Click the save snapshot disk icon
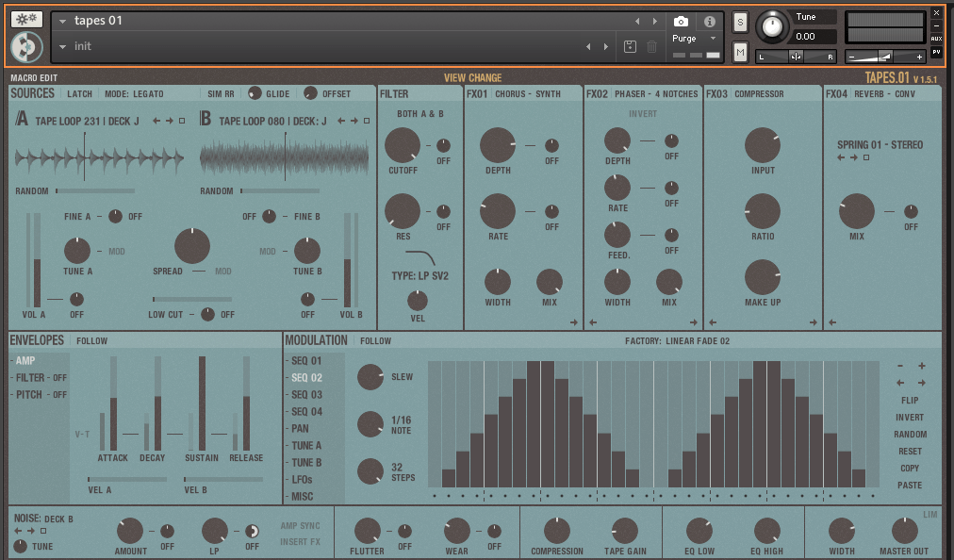 (630, 46)
